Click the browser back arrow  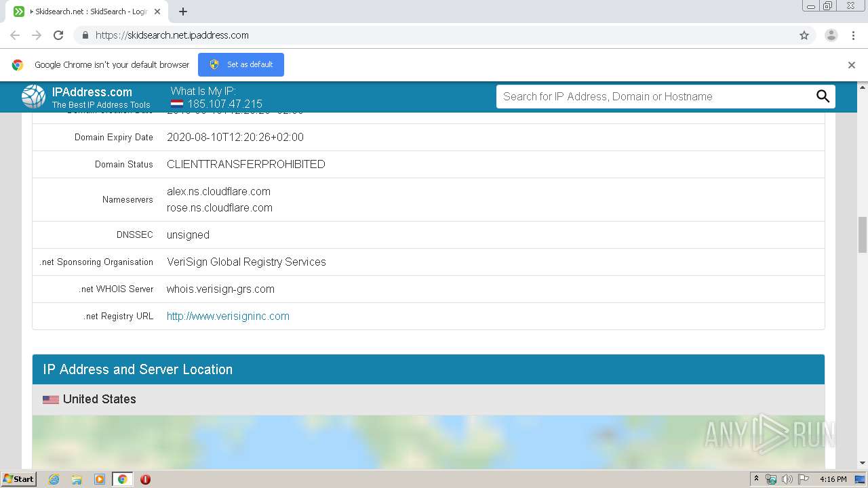coord(15,35)
